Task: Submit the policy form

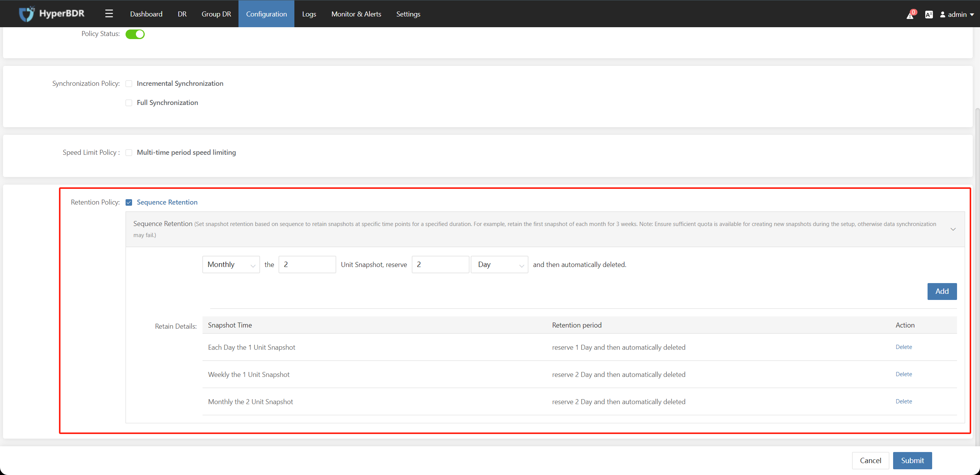Action: tap(913, 460)
